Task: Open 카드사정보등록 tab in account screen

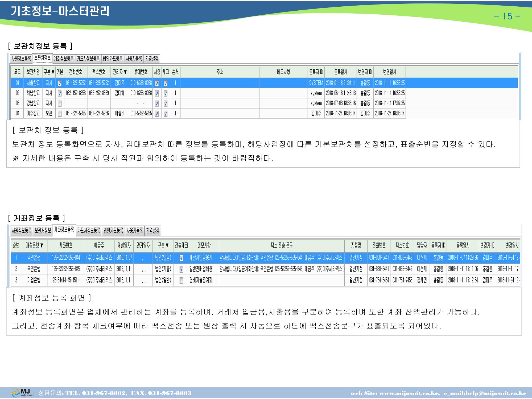Action: point(89,231)
